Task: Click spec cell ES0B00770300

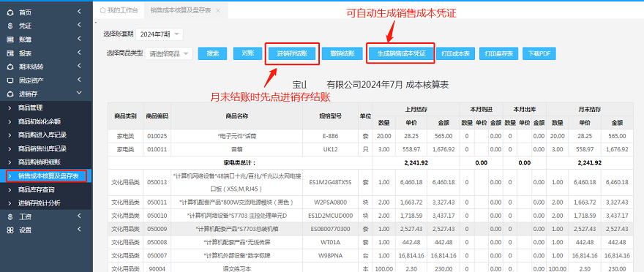Action: 331,229
